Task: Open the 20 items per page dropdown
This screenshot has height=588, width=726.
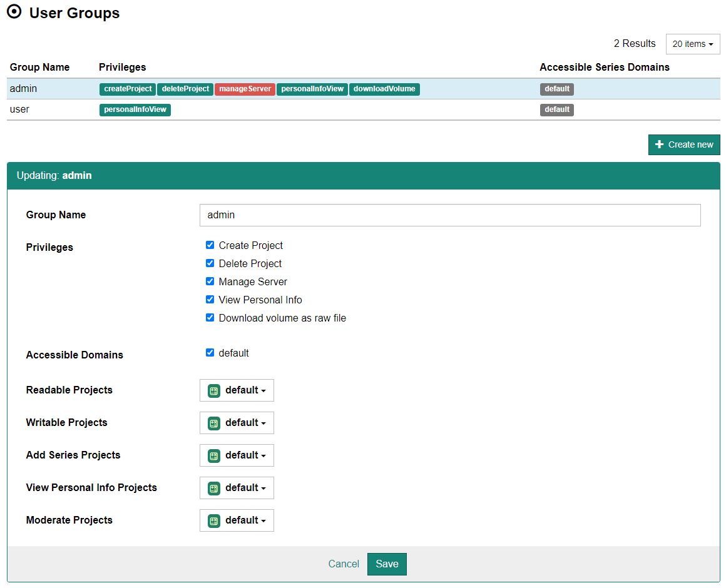Action: pyautogui.click(x=692, y=44)
